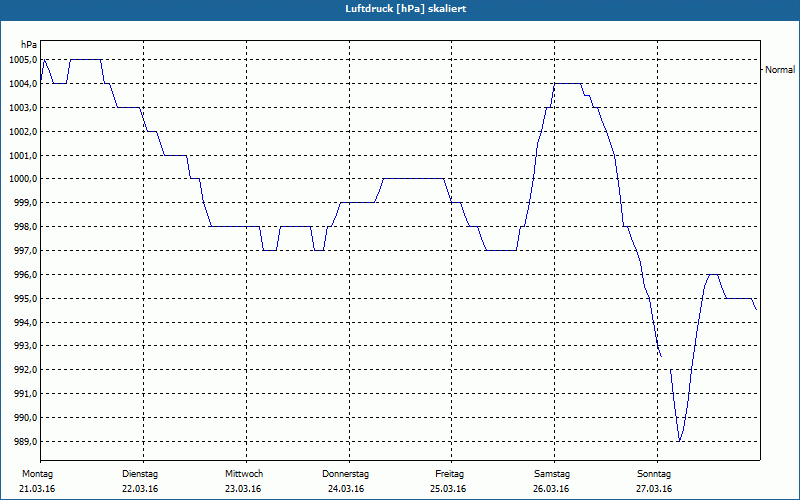Click the 'hPa' unit label
This screenshot has height=500, width=800.
[x=29, y=45]
